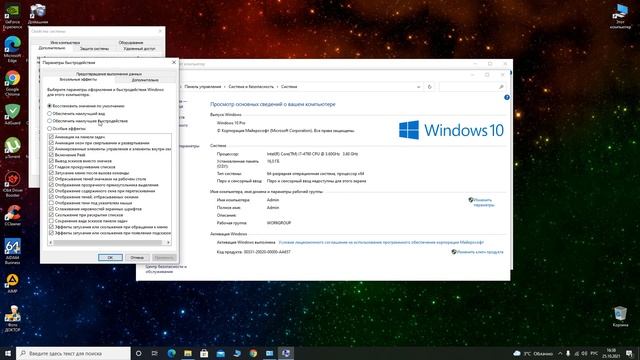This screenshot has height=360, width=640.
Task: Confirm performance options with OK
Action: point(110,258)
